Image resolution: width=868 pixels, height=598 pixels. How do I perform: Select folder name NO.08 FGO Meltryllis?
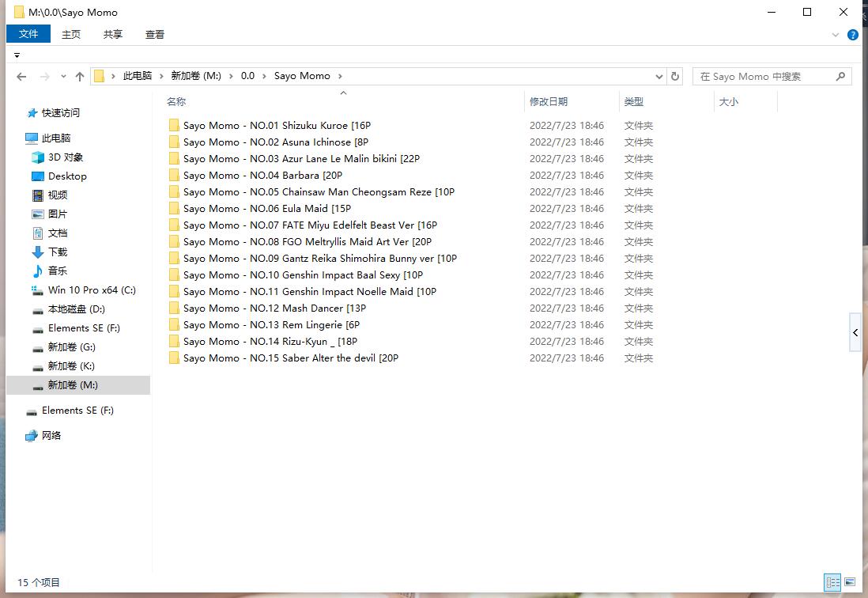[x=308, y=241]
